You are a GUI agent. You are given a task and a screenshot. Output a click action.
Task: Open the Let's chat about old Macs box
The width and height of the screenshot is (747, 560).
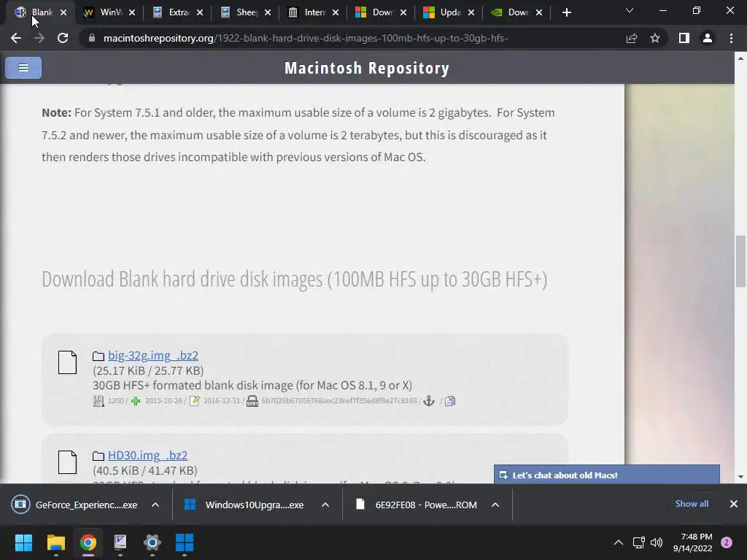click(x=606, y=475)
